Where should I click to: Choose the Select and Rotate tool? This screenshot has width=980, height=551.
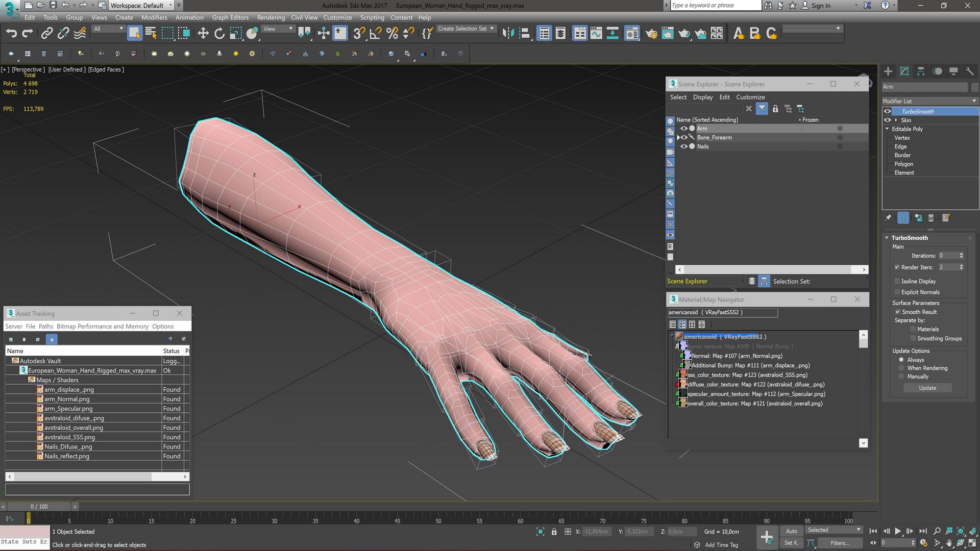[x=219, y=33]
